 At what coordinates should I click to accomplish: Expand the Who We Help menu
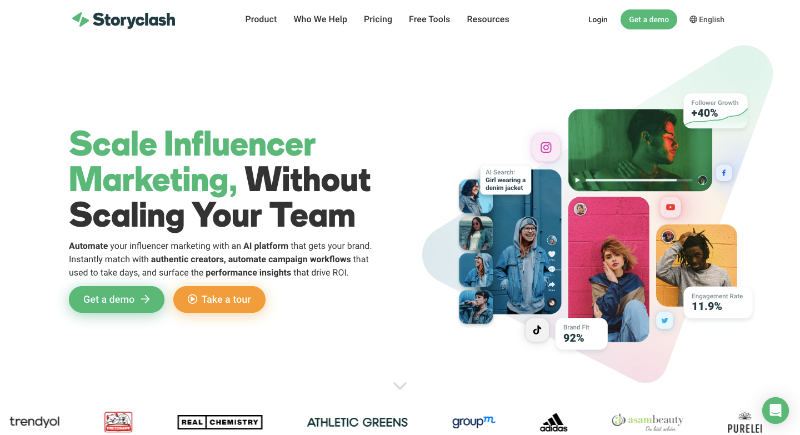320,19
